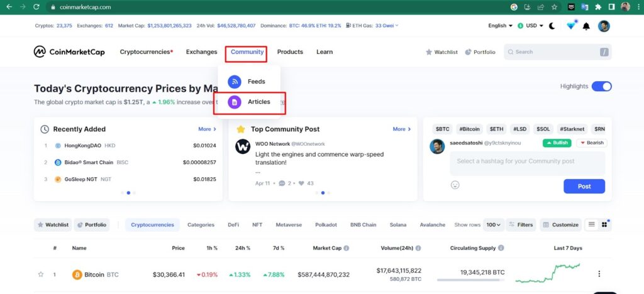644x294 pixels.
Task: Open user account avatar in header
Action: [x=604, y=26]
